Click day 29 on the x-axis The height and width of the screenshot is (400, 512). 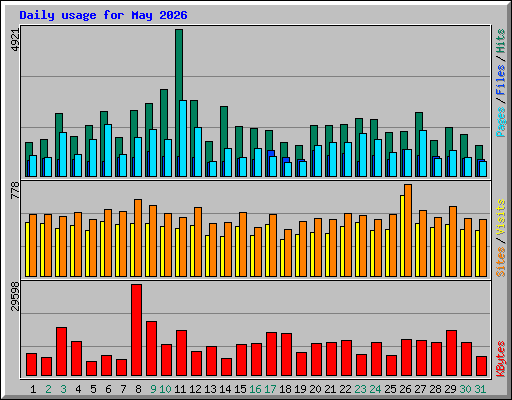(450, 389)
